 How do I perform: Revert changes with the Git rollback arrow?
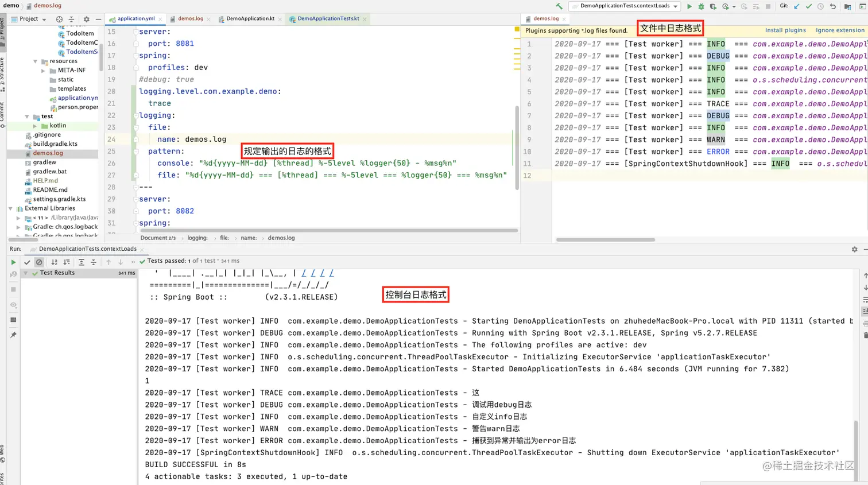click(832, 6)
